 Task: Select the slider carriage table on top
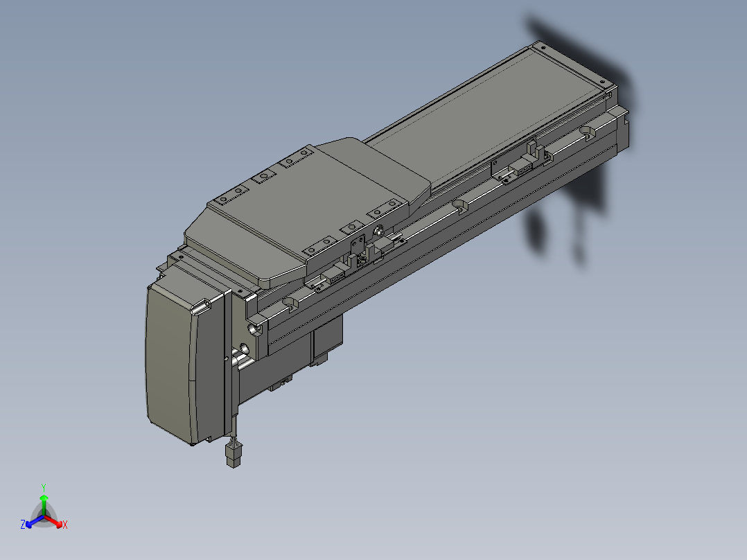pos(307,212)
